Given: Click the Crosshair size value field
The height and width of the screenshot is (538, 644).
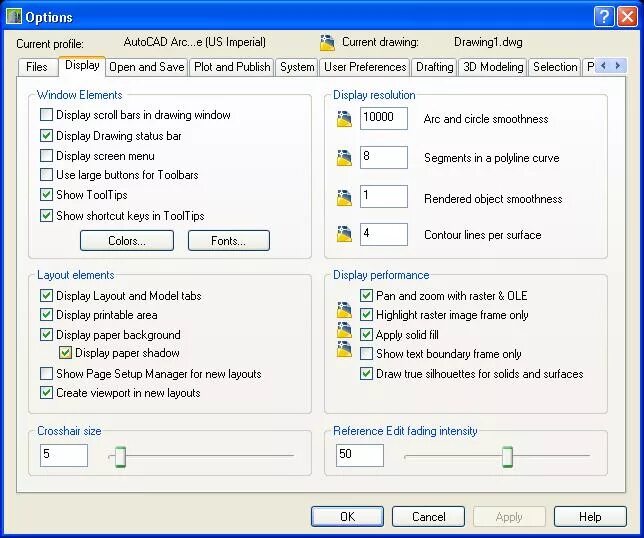Looking at the screenshot, I should point(64,455).
